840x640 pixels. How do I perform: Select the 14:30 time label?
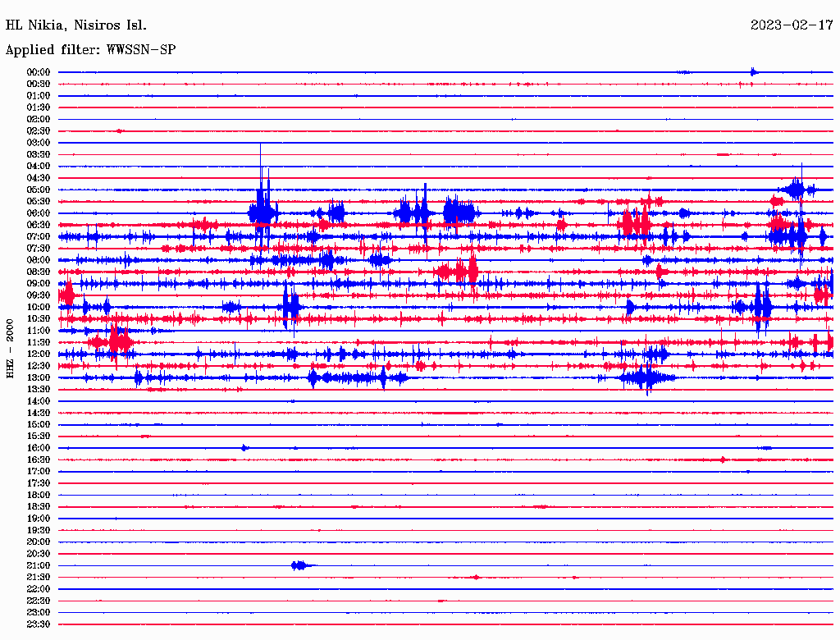click(x=39, y=413)
